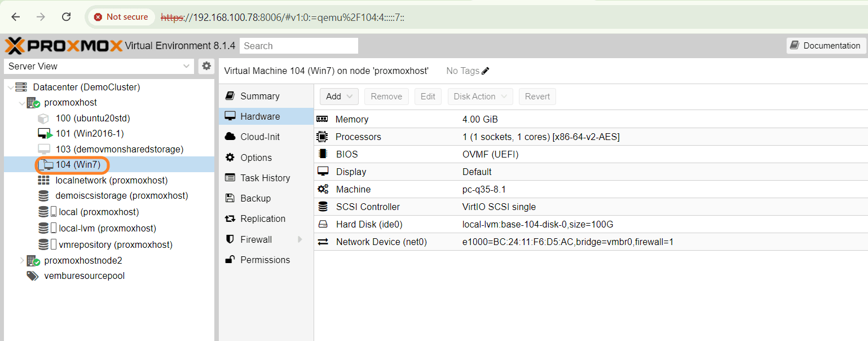
Task: Click the BIOS chip icon
Action: coord(323,154)
